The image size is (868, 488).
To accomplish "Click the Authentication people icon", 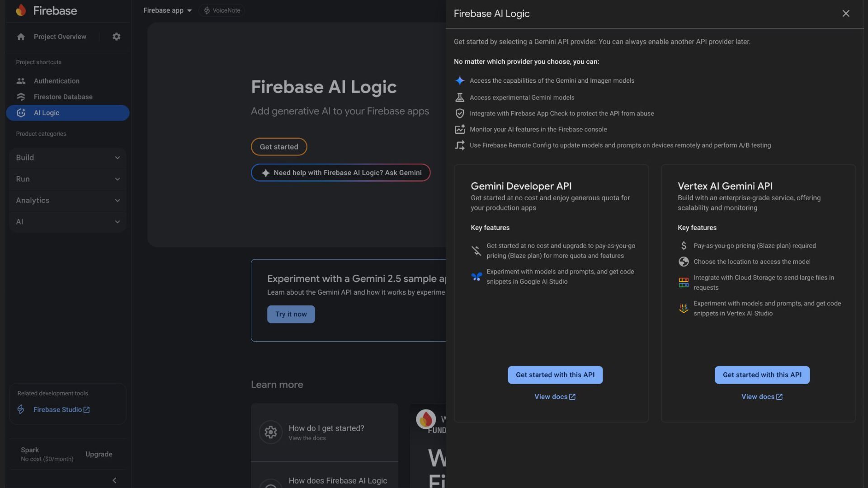I will pos(21,81).
